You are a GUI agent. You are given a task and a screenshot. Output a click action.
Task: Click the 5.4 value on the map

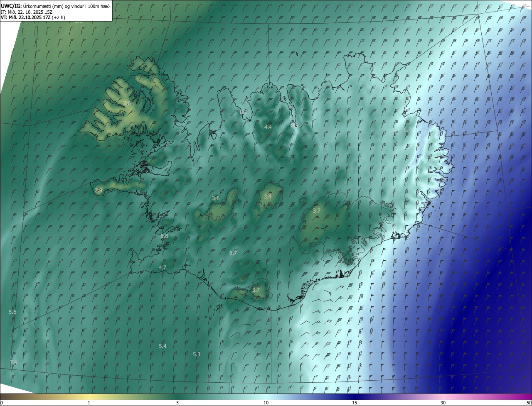click(163, 346)
